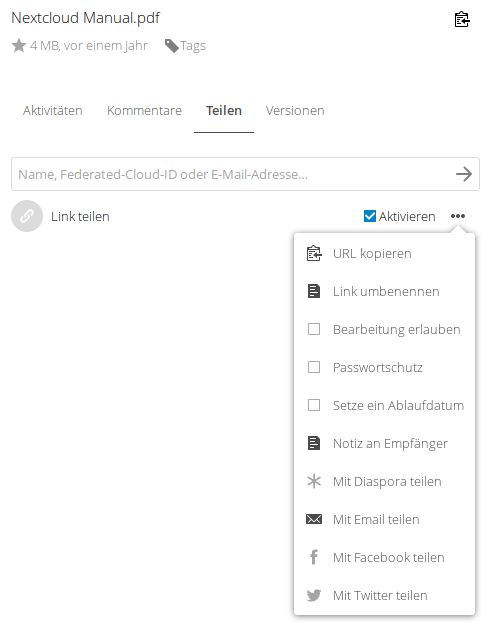Click the Tags label icon
This screenshot has height=627, width=489.
pos(172,46)
